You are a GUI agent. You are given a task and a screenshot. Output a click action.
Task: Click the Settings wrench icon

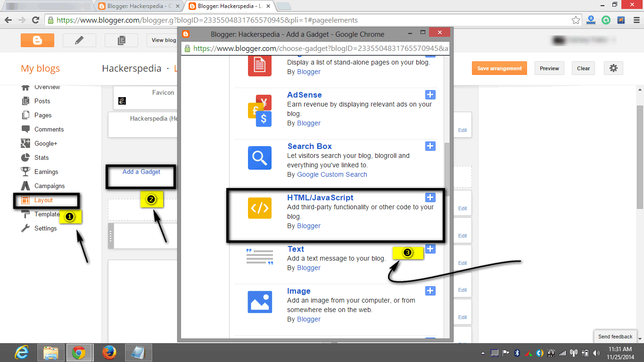coord(25,228)
